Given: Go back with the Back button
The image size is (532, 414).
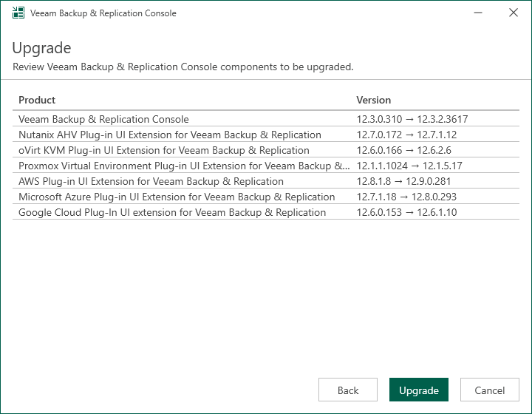Looking at the screenshot, I should (348, 390).
